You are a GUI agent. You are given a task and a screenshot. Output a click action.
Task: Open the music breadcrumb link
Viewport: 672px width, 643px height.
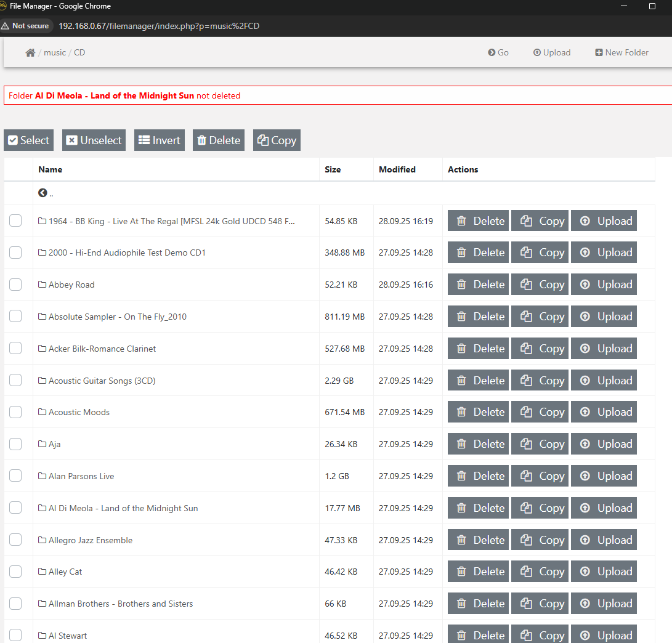tap(55, 53)
